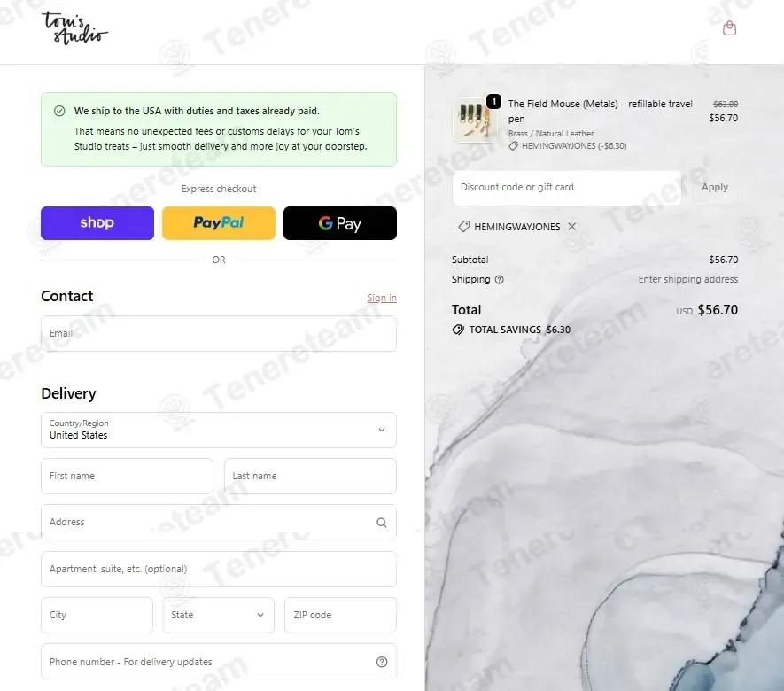
Task: Open the Country/Region dropdown
Action: point(219,430)
